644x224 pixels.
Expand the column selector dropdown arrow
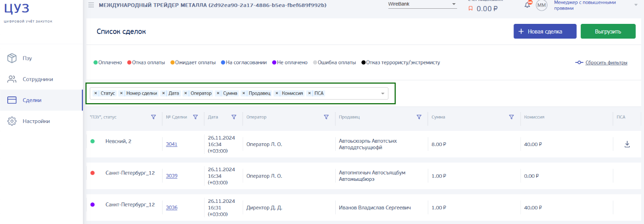click(383, 94)
